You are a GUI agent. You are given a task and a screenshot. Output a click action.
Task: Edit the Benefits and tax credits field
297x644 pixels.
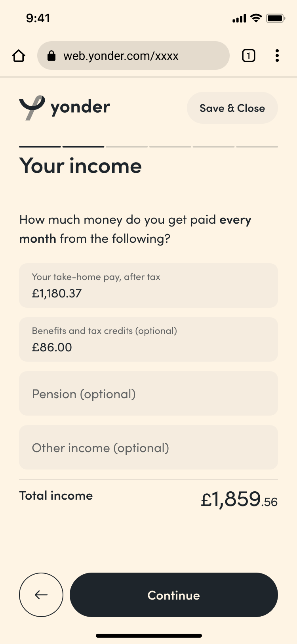[148, 339]
